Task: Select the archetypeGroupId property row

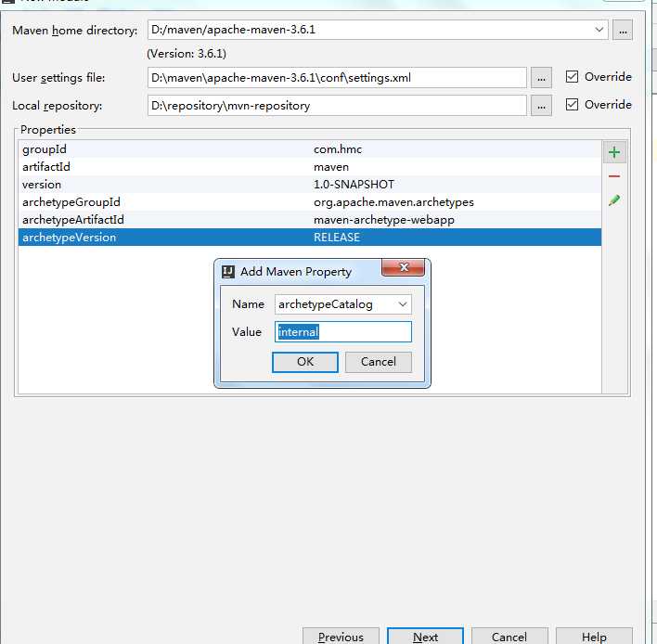Action: point(310,202)
